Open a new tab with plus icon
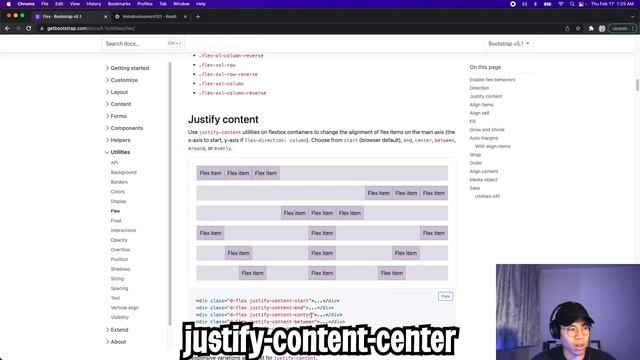The width and height of the screenshot is (640, 360). [x=198, y=17]
